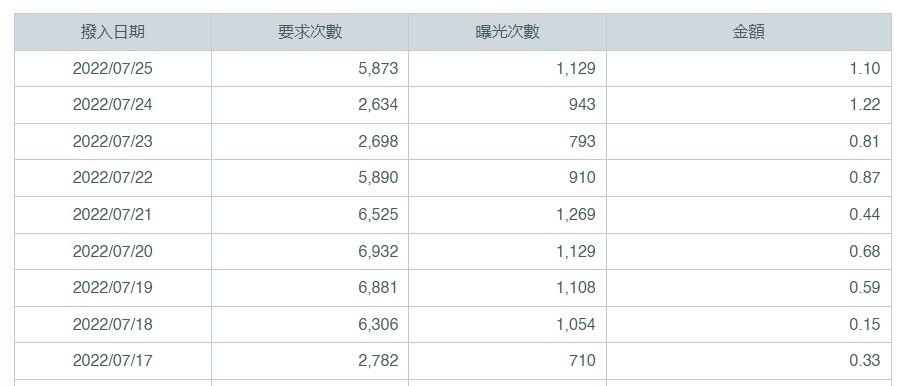Select the 2022/07/19 date cell
This screenshot has width=909, height=386.
click(112, 287)
